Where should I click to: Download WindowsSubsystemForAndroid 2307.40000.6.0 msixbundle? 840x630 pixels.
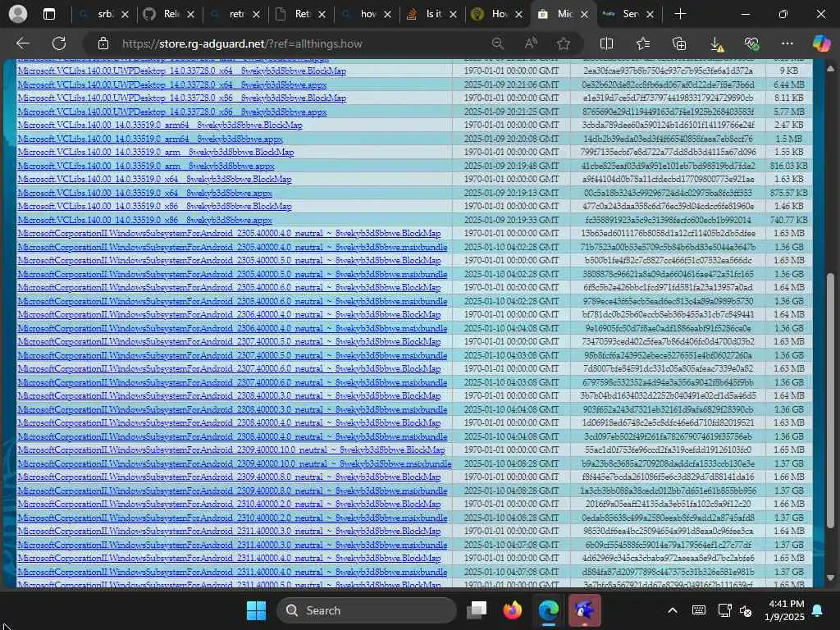point(232,382)
